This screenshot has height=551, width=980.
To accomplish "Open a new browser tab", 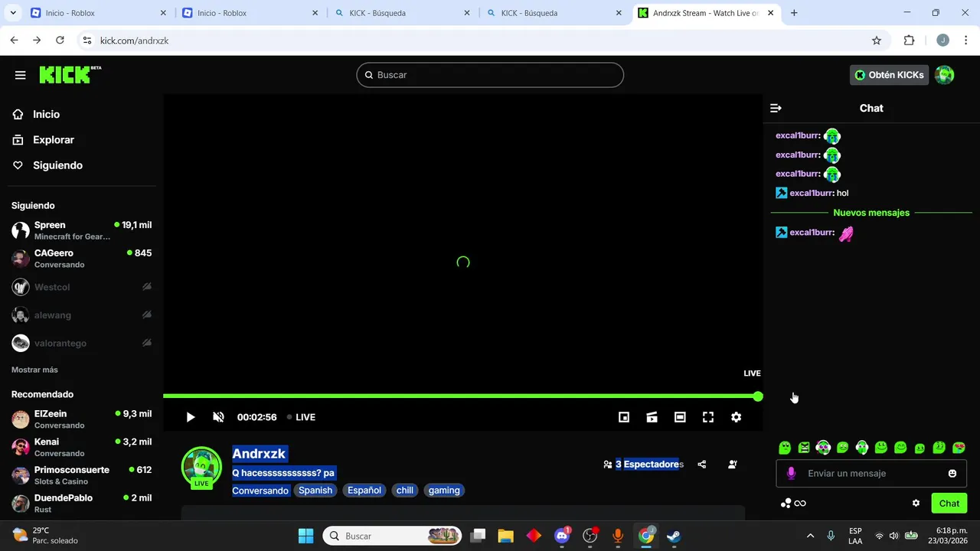I will (x=794, y=13).
